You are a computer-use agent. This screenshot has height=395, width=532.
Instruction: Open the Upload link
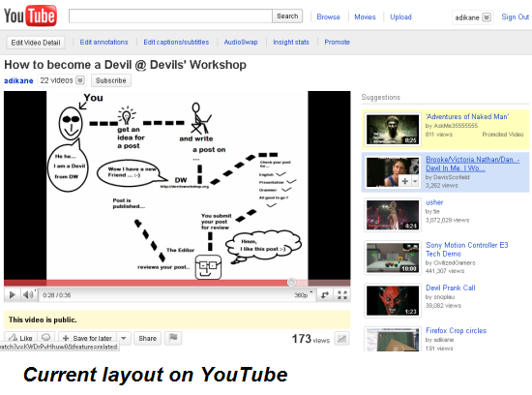coord(400,17)
